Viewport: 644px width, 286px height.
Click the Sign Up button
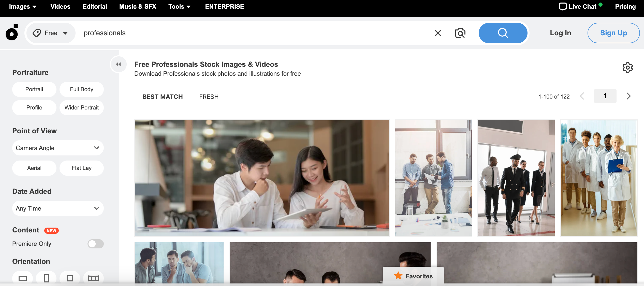613,33
